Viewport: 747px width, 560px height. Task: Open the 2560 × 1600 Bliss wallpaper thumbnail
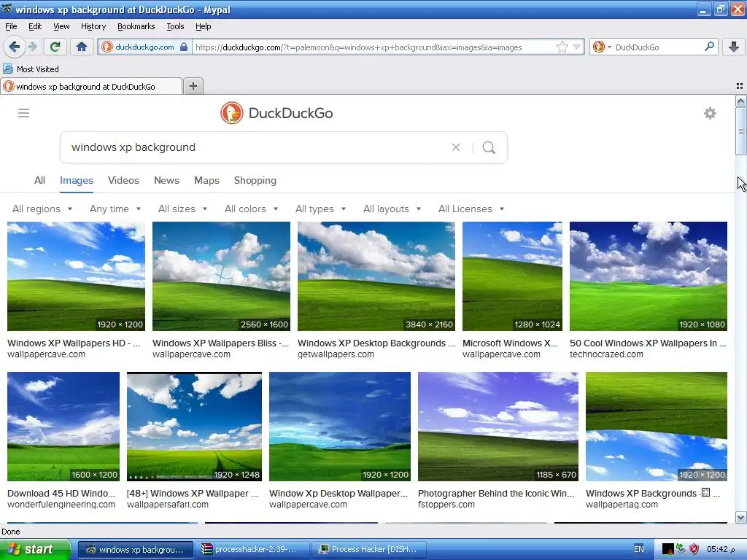click(x=221, y=276)
